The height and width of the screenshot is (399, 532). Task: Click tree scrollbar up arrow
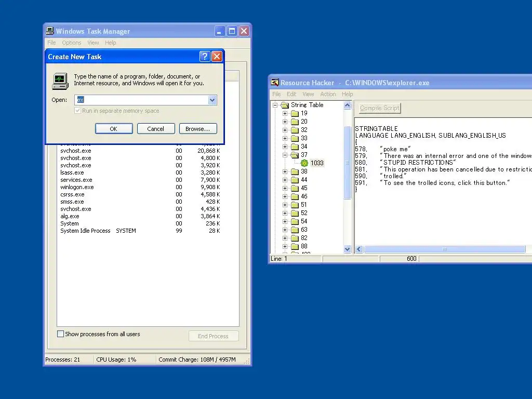click(x=347, y=105)
